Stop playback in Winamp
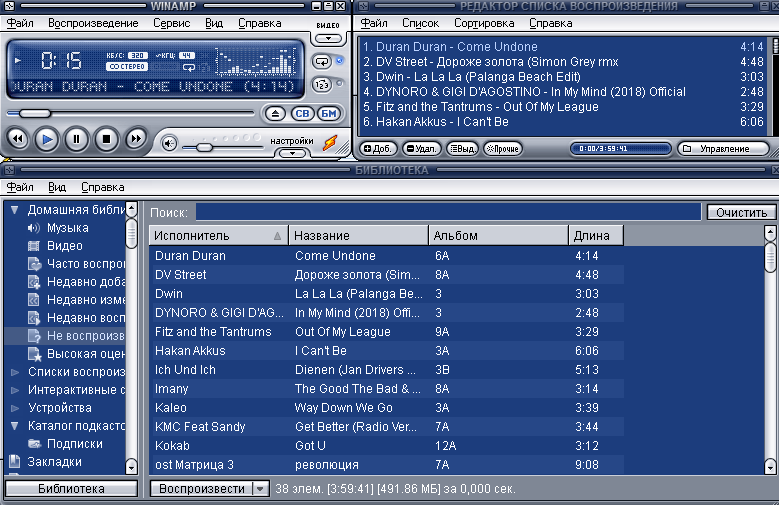This screenshot has width=779, height=505. click(x=106, y=139)
